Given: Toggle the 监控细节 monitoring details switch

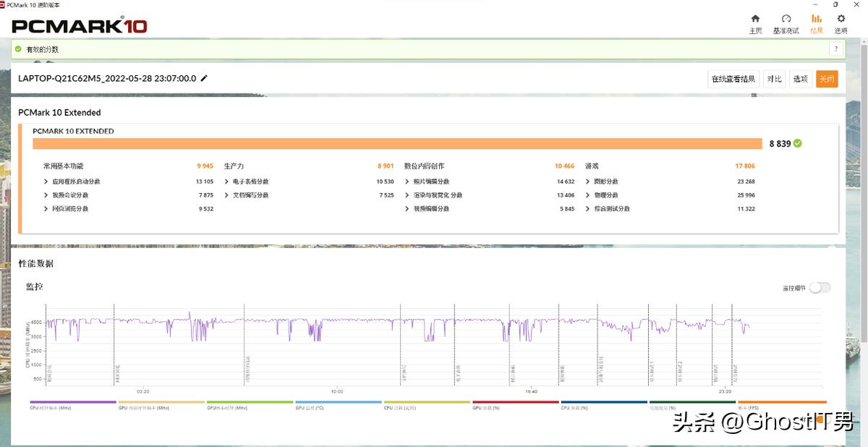Looking at the screenshot, I should click(820, 288).
